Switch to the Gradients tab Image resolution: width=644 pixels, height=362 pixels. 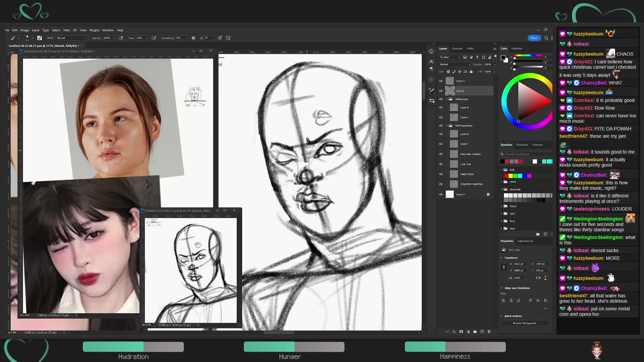(x=522, y=145)
